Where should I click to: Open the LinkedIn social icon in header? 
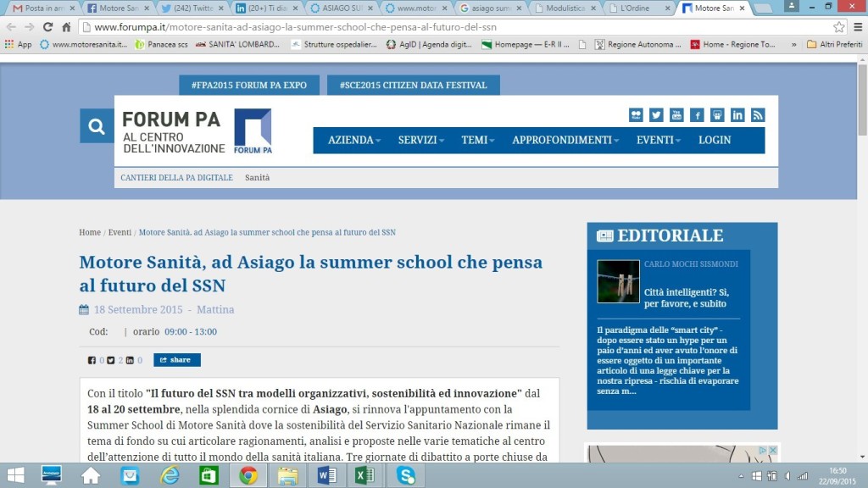[x=737, y=115]
